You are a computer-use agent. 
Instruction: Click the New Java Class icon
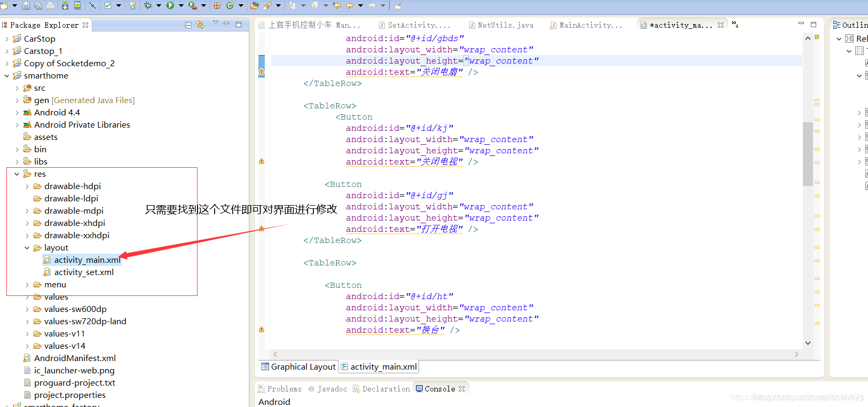pyautogui.click(x=230, y=5)
